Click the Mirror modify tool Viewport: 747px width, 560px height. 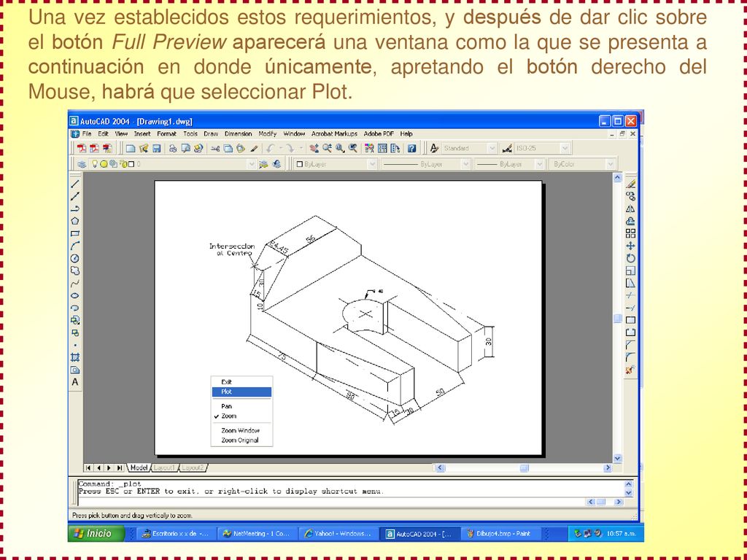tap(631, 209)
